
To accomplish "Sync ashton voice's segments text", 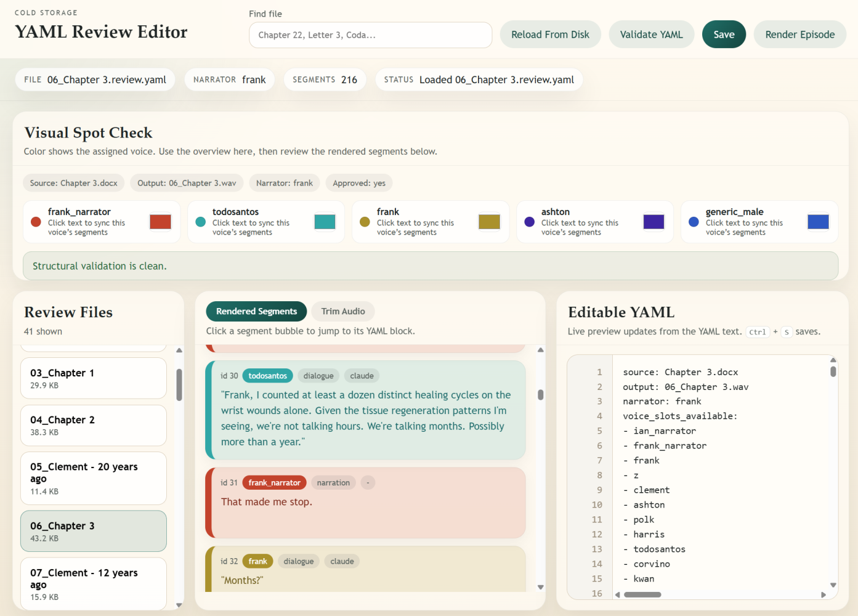I will coord(580,227).
